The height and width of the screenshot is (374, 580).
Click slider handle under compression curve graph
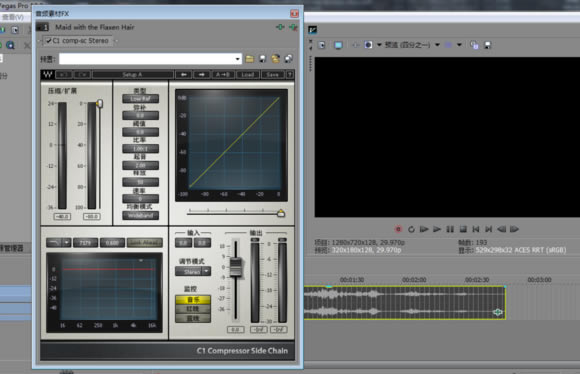(x=281, y=213)
